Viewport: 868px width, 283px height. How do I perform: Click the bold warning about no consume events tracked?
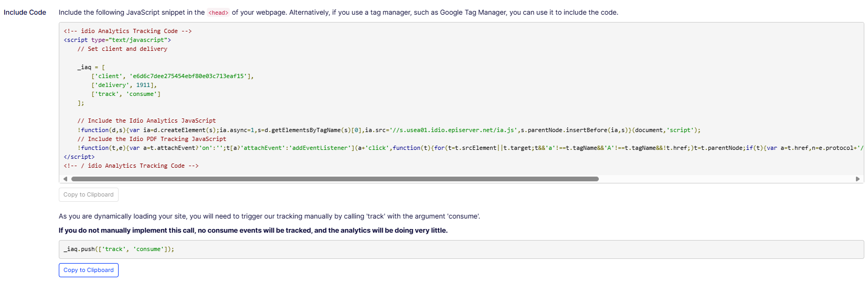click(253, 231)
